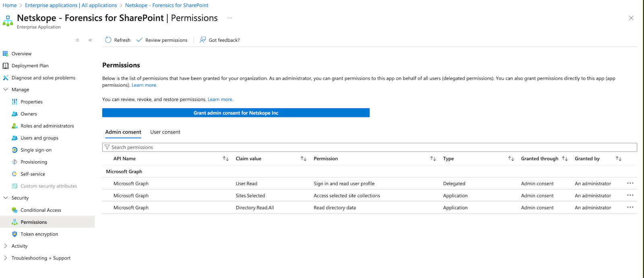Click Home breadcrumb link
Viewport: 644px width, 278px height.
coord(10,5)
